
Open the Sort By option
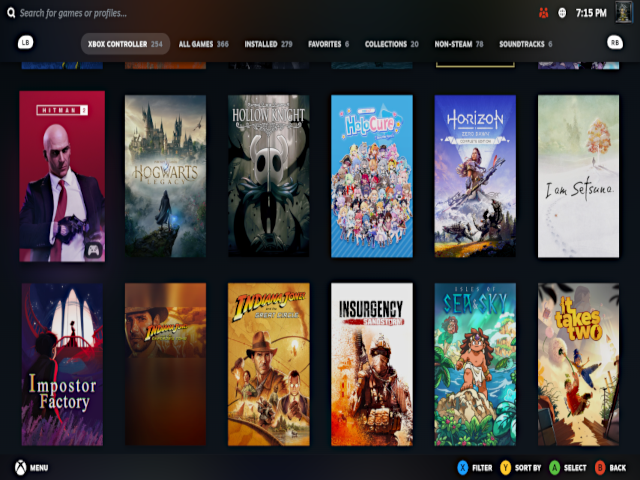528,468
